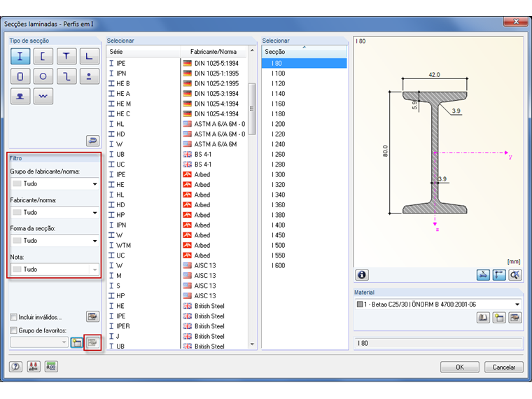Create a new material icon
Screen dimensions: 532x399
499,318
